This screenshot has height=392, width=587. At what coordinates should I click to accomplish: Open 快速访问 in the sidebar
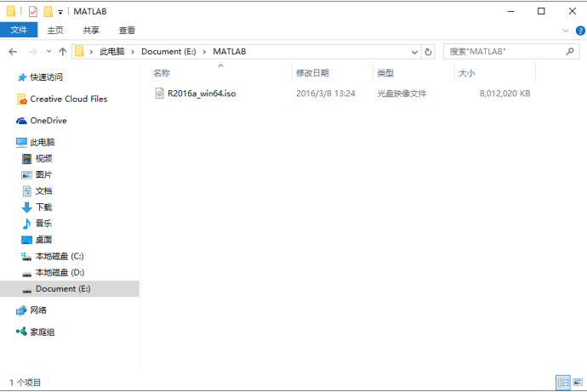point(46,77)
